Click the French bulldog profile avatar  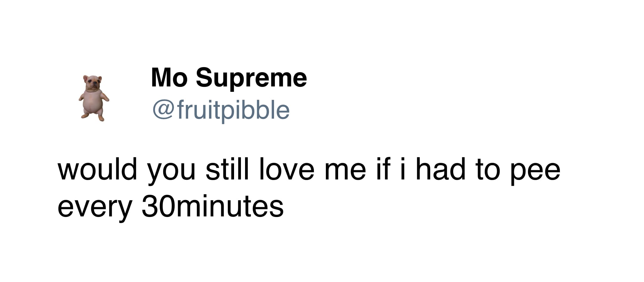pyautogui.click(x=94, y=98)
